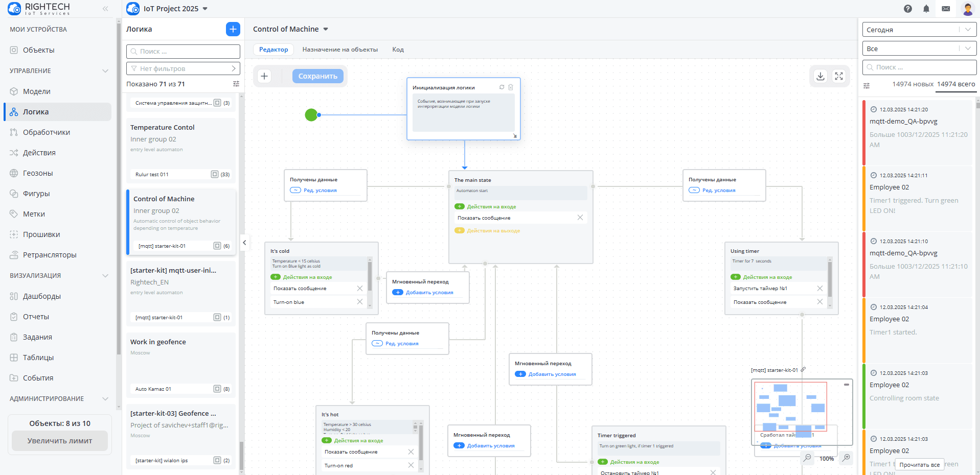Delete the Инициализация логики block
This screenshot has width=980, height=475.
point(511,87)
